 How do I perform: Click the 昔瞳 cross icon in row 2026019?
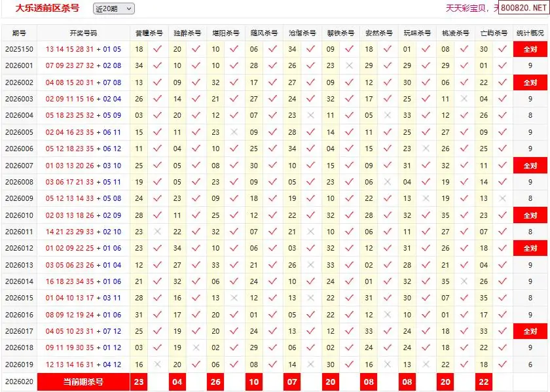pos(157,365)
